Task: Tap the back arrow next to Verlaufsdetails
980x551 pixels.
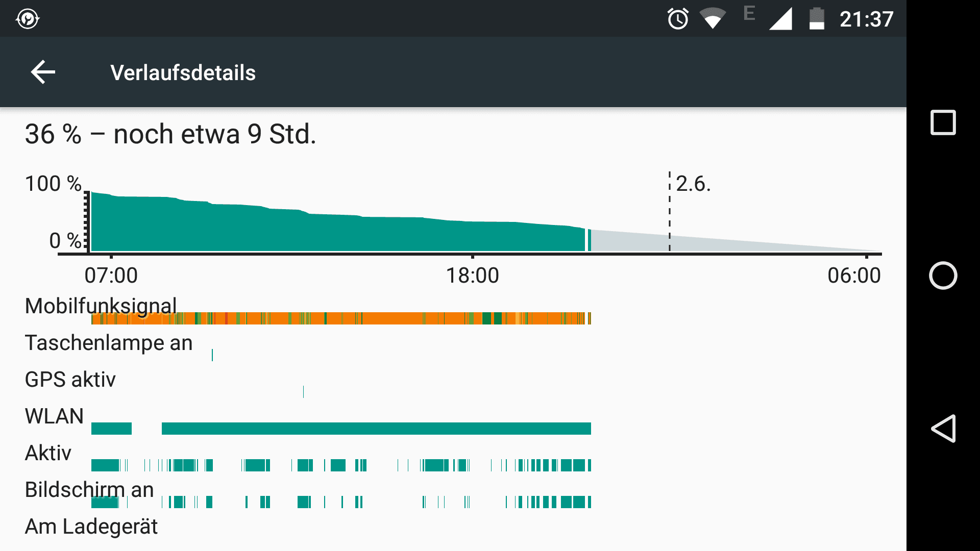Action: tap(43, 72)
